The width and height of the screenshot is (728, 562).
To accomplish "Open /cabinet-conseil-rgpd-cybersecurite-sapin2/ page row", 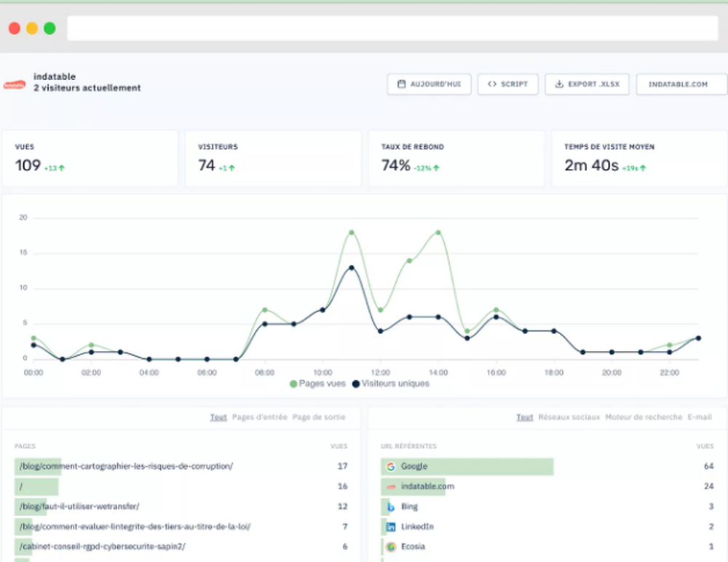I will [181, 547].
